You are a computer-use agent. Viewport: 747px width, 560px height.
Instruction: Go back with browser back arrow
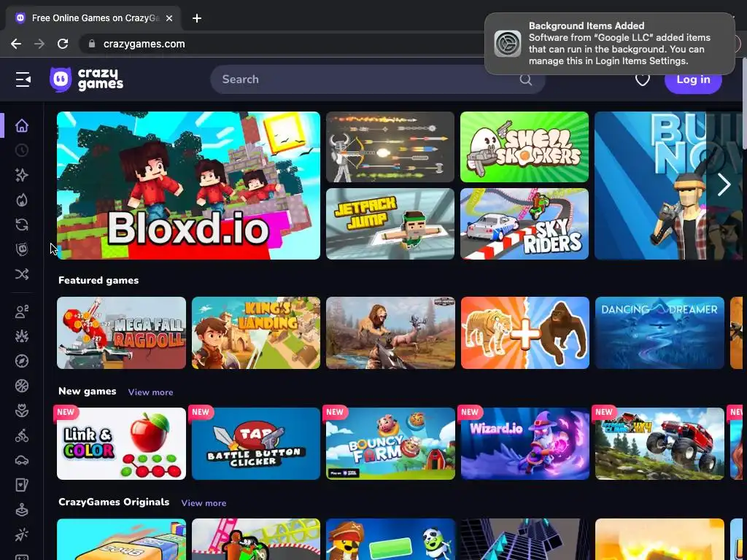point(16,44)
